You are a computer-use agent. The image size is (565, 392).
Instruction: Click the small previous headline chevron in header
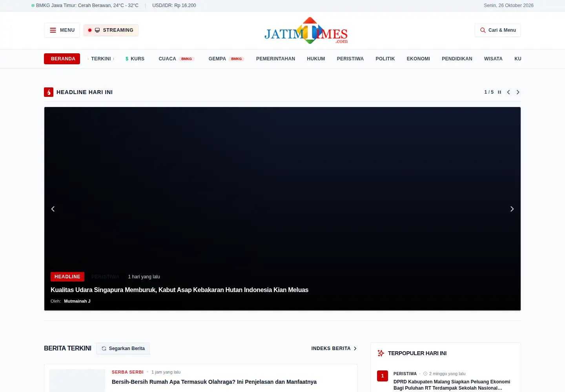pyautogui.click(x=508, y=92)
